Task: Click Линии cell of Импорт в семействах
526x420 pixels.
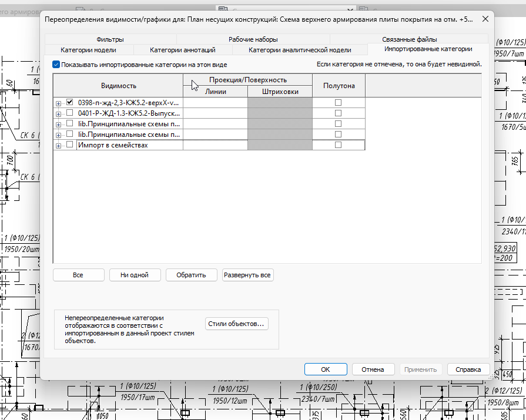Action: (215, 145)
